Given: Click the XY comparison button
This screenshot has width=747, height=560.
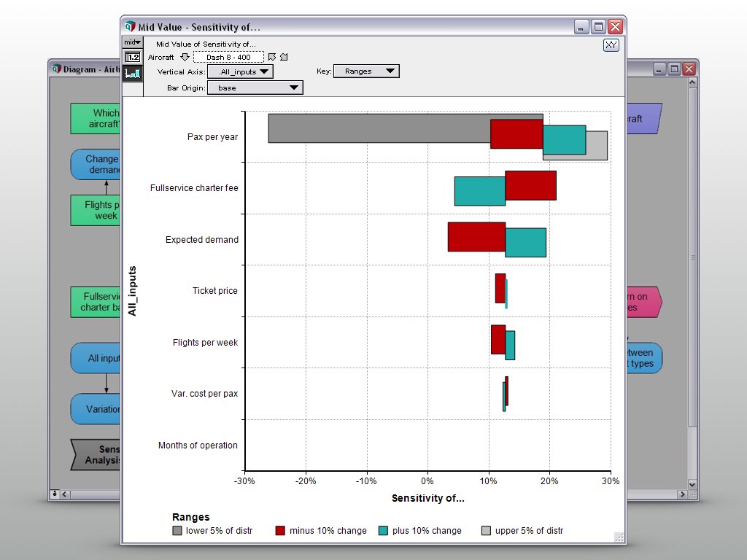Looking at the screenshot, I should coord(611,45).
